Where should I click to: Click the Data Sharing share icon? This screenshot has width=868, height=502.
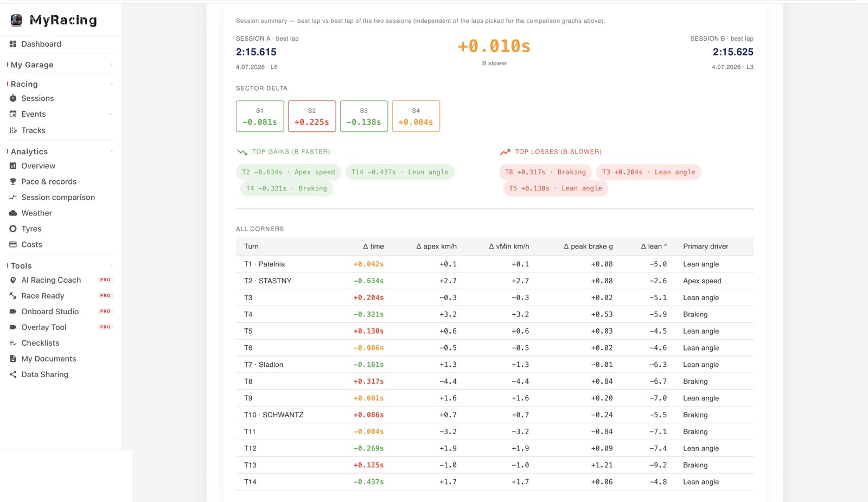click(13, 374)
